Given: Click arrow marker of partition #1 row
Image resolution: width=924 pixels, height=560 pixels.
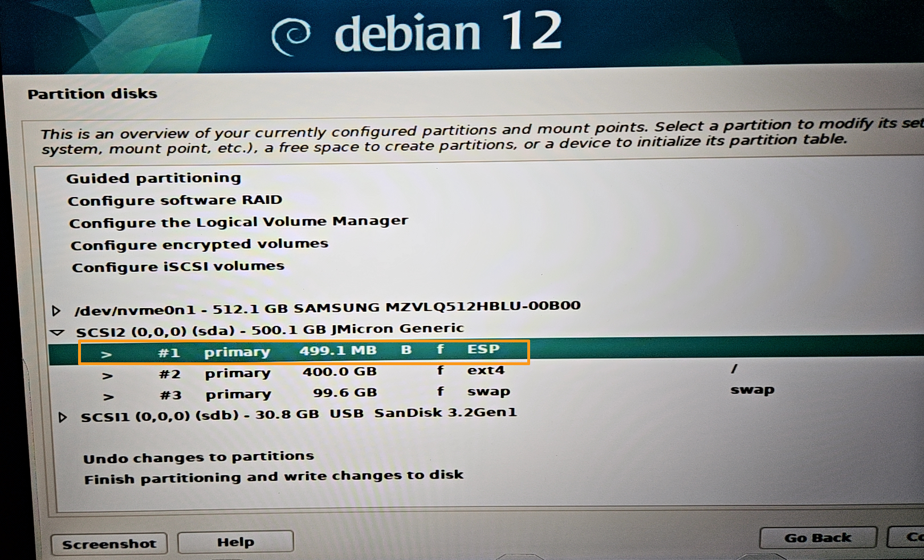Looking at the screenshot, I should click(x=106, y=354).
